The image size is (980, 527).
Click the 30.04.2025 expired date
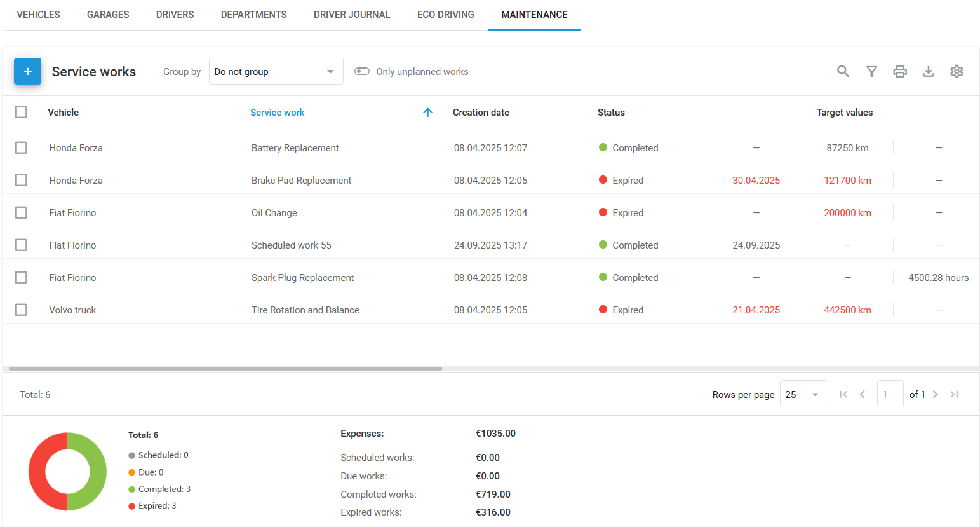point(756,181)
